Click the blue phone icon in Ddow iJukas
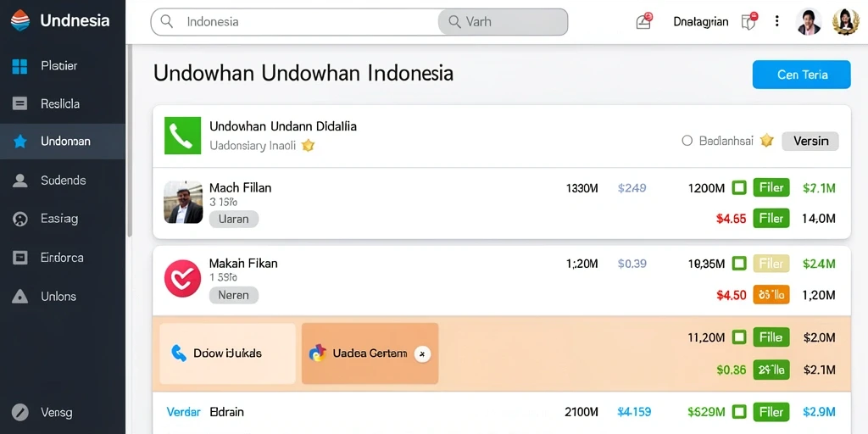 (179, 353)
